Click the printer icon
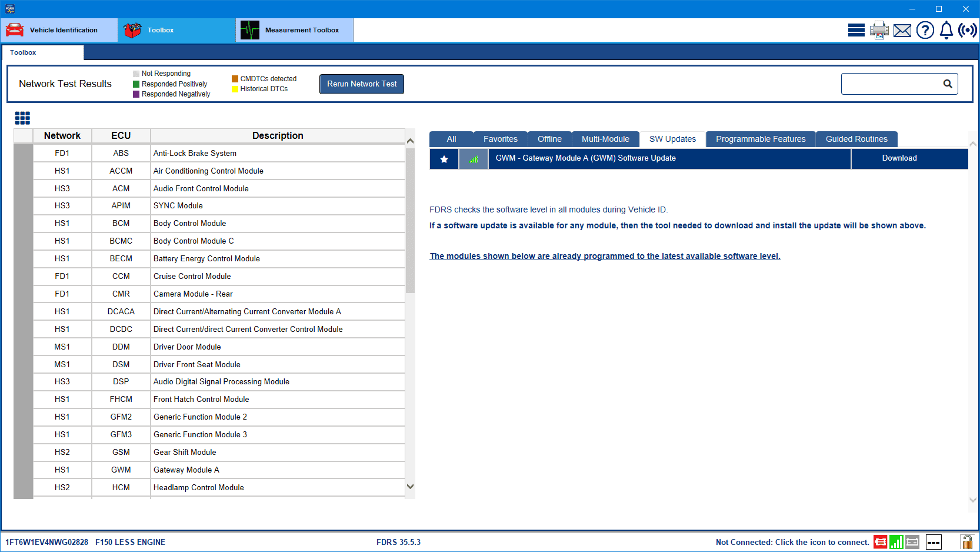The height and width of the screenshot is (552, 980). coord(879,30)
